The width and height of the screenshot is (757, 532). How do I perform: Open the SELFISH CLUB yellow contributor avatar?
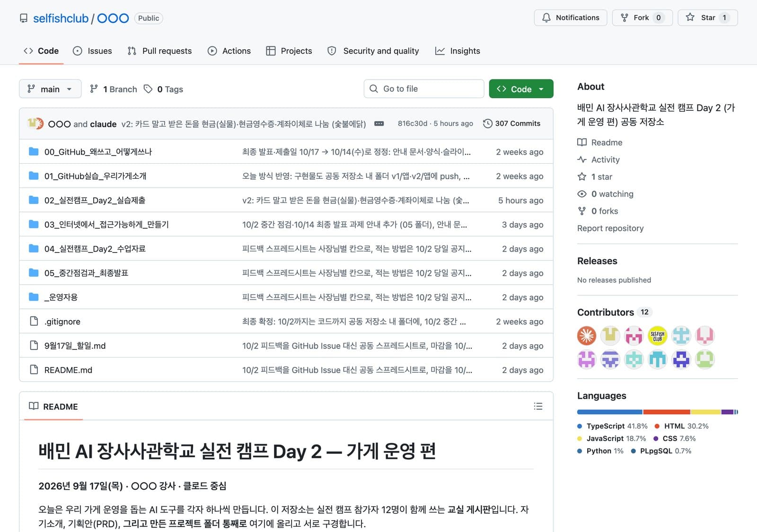(658, 336)
